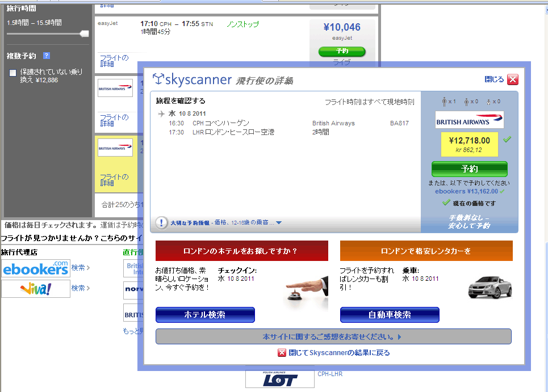Open フライトの詳細 under the easyJet flight

coord(114,61)
